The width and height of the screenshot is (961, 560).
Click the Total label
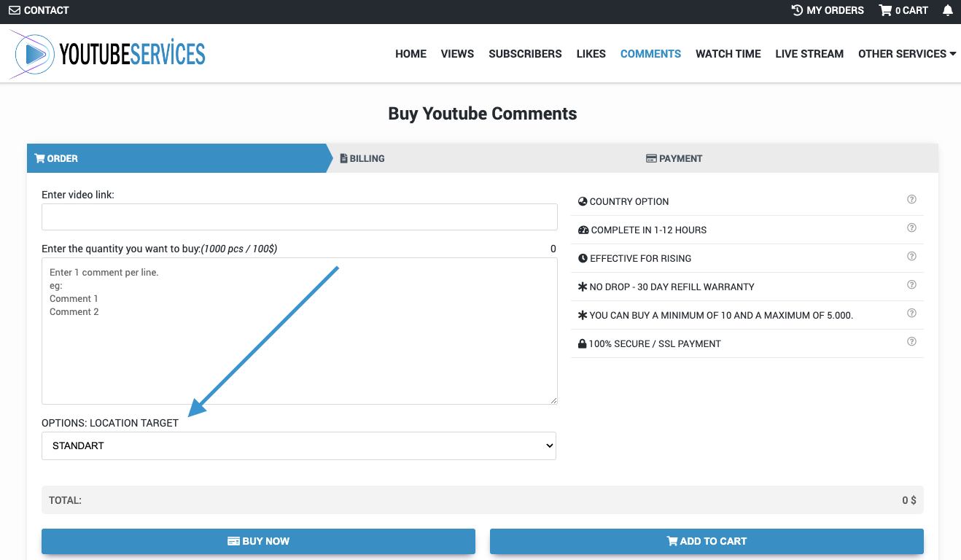pos(65,501)
